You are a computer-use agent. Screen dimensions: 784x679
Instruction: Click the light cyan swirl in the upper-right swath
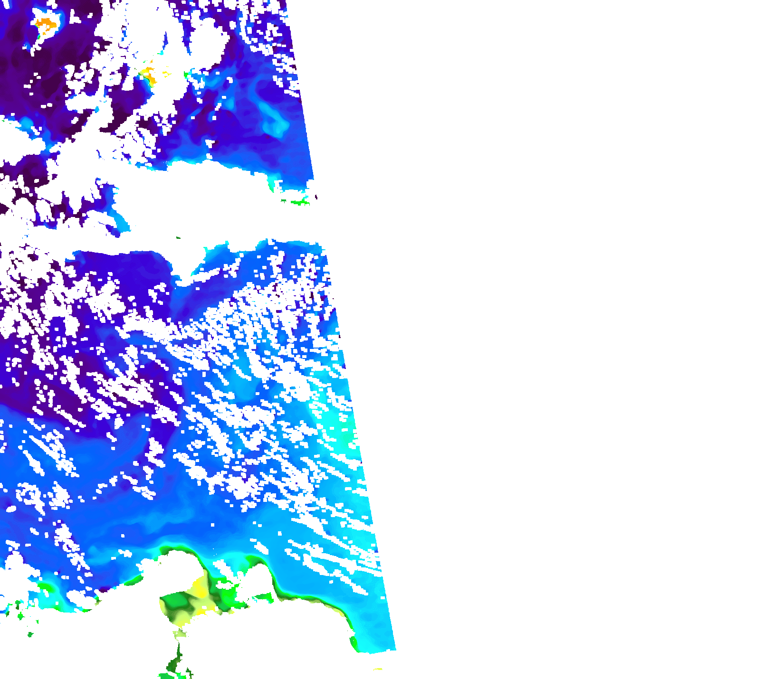click(x=273, y=116)
